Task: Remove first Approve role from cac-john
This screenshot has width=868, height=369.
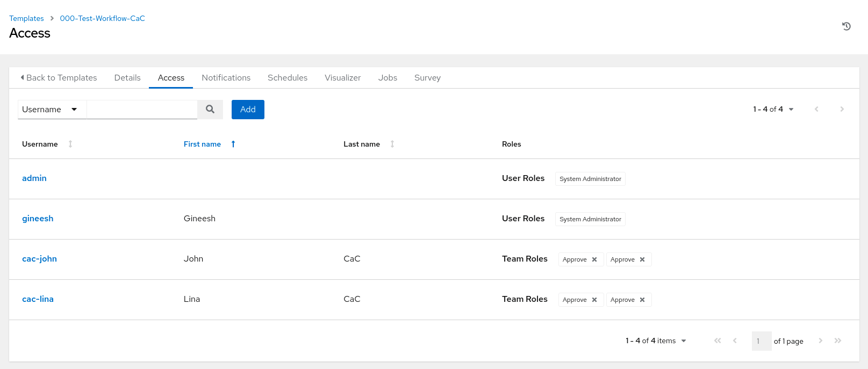Action: coord(594,259)
